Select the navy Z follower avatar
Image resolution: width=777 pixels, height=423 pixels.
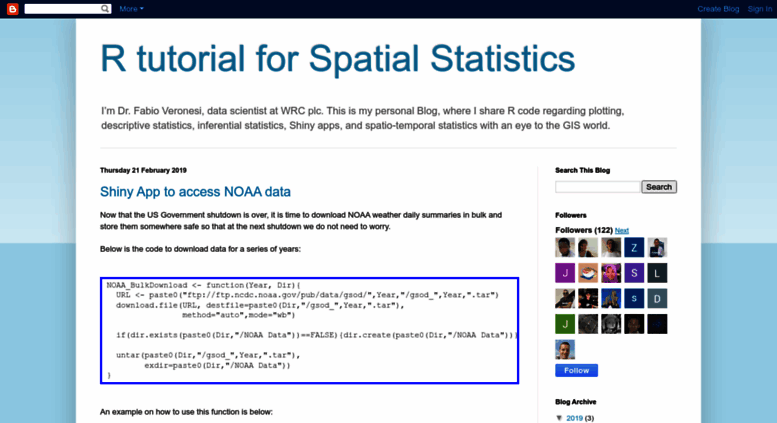634,248
